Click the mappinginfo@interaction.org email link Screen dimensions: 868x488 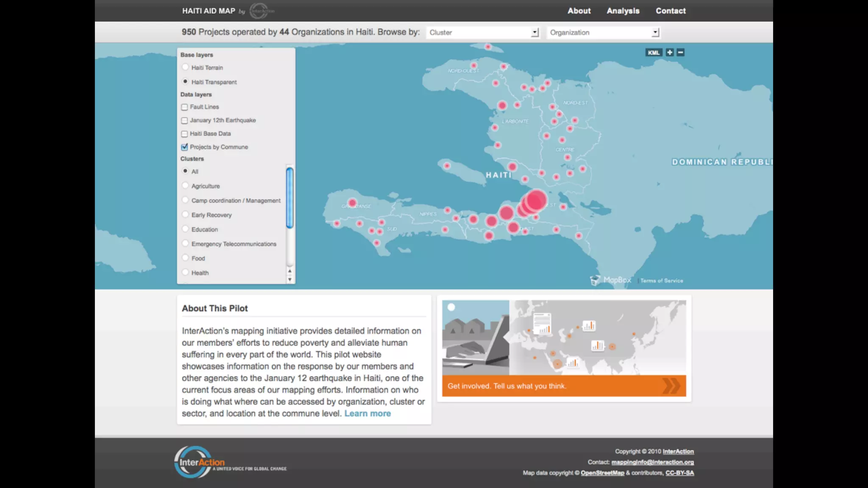652,462
